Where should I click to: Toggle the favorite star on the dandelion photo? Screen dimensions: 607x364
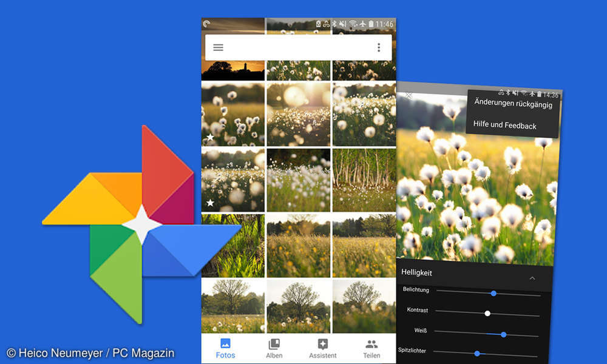click(x=209, y=136)
